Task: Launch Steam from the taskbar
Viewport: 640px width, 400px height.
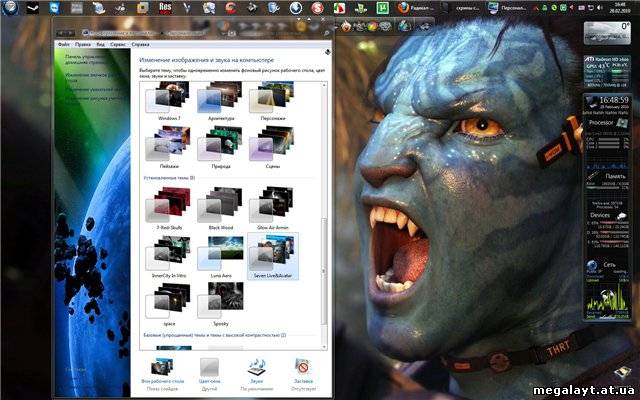Action: (32, 8)
